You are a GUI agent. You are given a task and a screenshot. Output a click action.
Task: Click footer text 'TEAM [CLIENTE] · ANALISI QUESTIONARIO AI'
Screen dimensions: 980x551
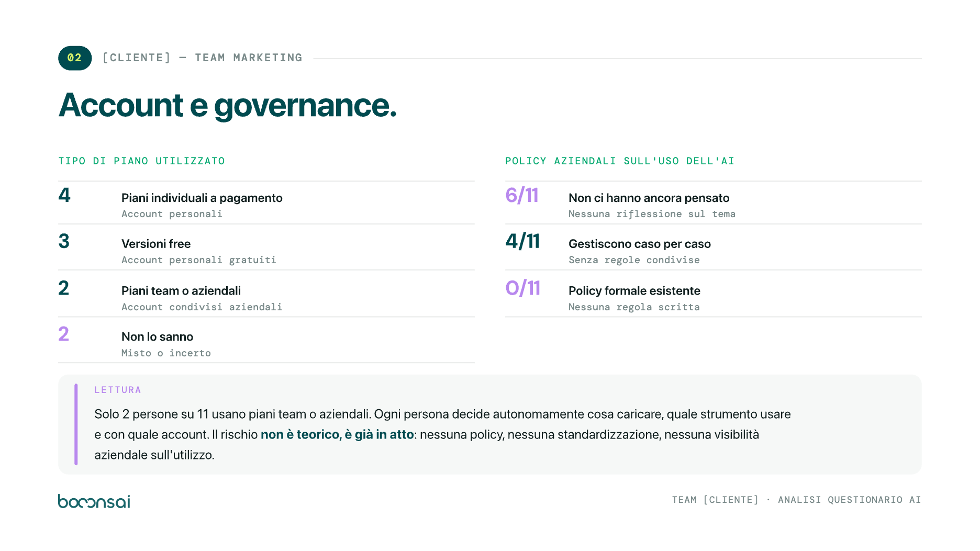coord(796,500)
